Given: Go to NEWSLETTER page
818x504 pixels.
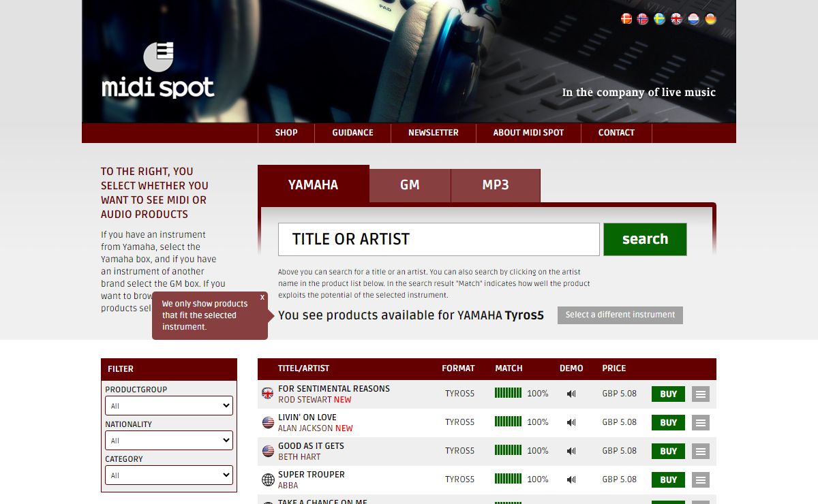Looking at the screenshot, I should tap(434, 133).
